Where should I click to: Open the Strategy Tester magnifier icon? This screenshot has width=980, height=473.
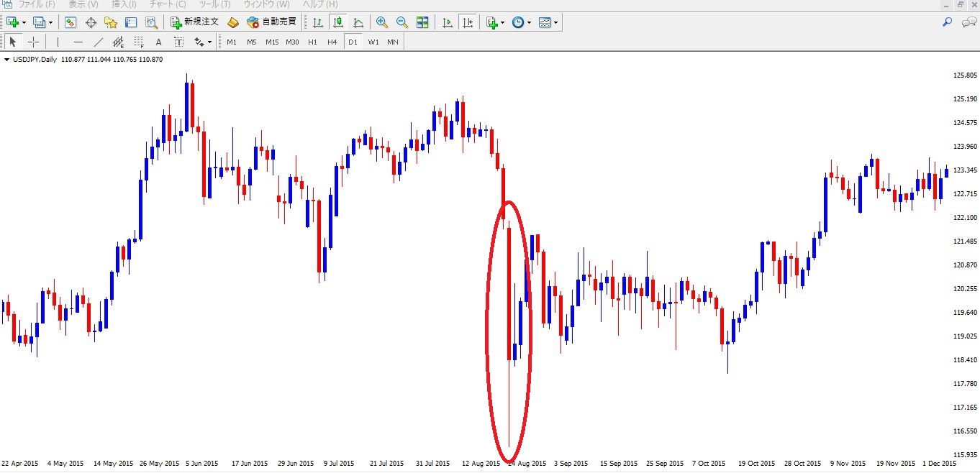[151, 22]
